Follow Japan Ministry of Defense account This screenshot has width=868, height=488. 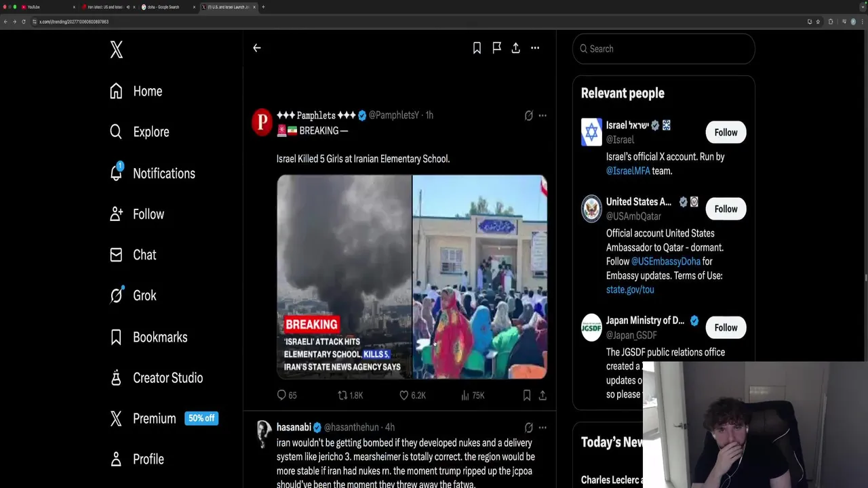(726, 327)
